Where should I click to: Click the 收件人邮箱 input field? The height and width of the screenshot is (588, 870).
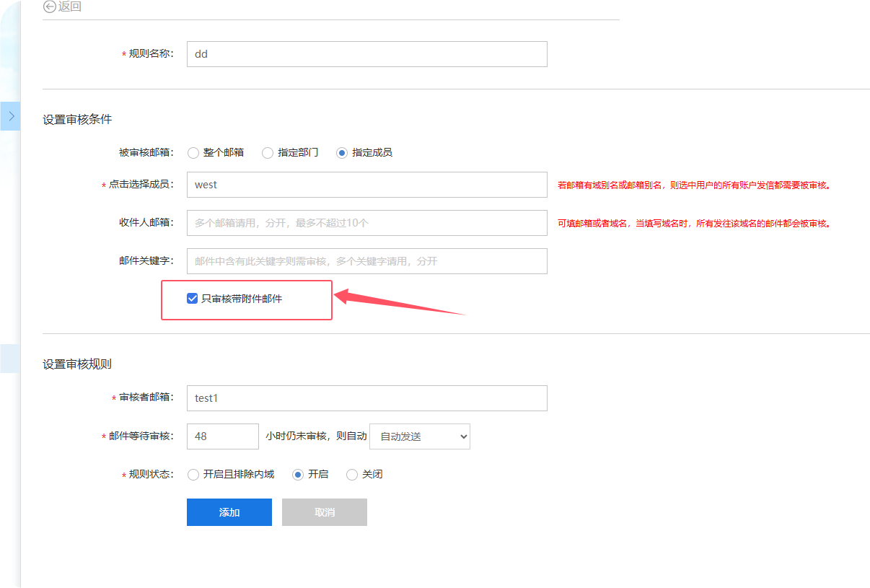[x=366, y=223]
